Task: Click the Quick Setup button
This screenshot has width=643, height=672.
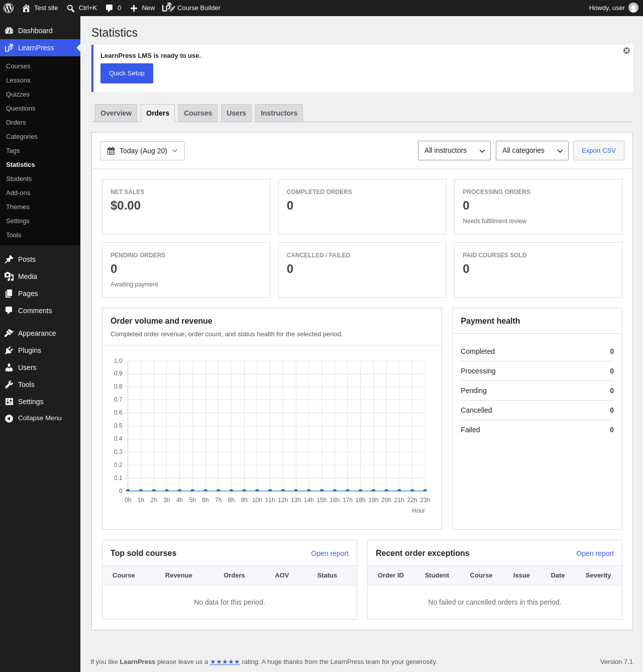Action: (127, 73)
